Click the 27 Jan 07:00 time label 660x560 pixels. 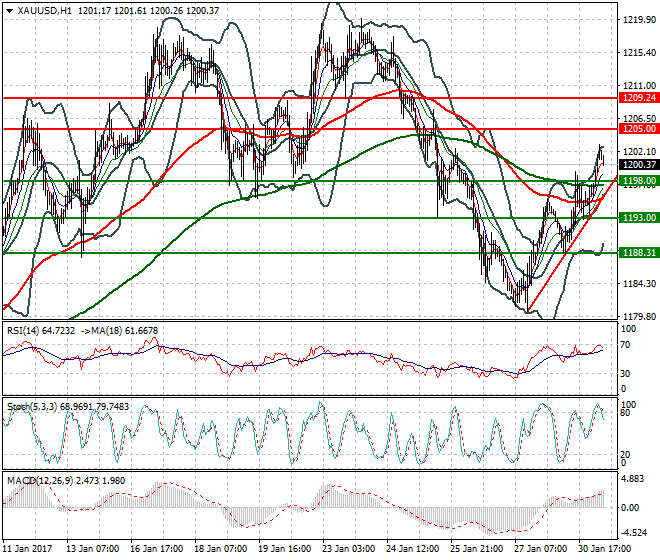click(x=541, y=549)
